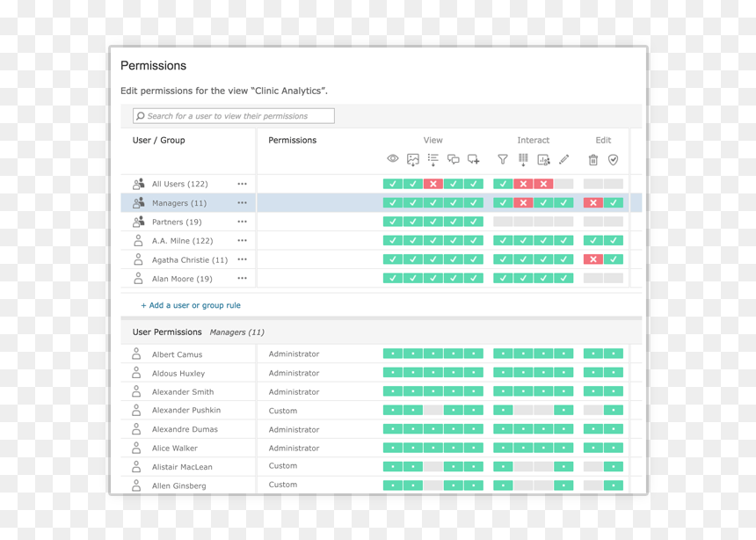Viewport: 756px width, 540px height.
Task: Click the Add Comments bubble-plus icon
Action: 474,159
